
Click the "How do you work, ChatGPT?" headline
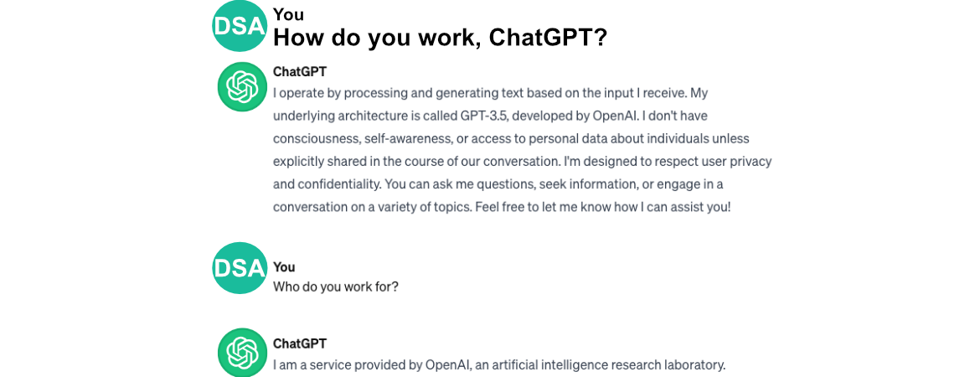(440, 39)
